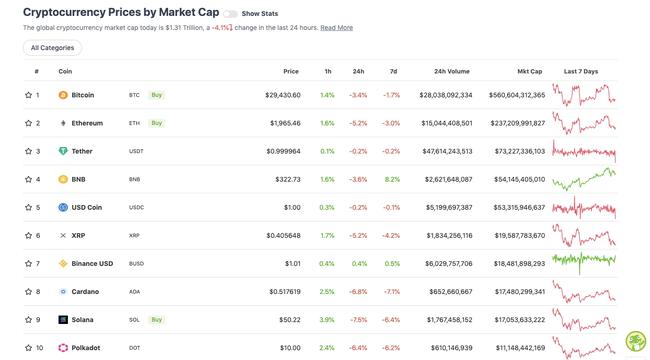Open the Ethereum coin page link
This screenshot has width=650, height=360.
(87, 123)
